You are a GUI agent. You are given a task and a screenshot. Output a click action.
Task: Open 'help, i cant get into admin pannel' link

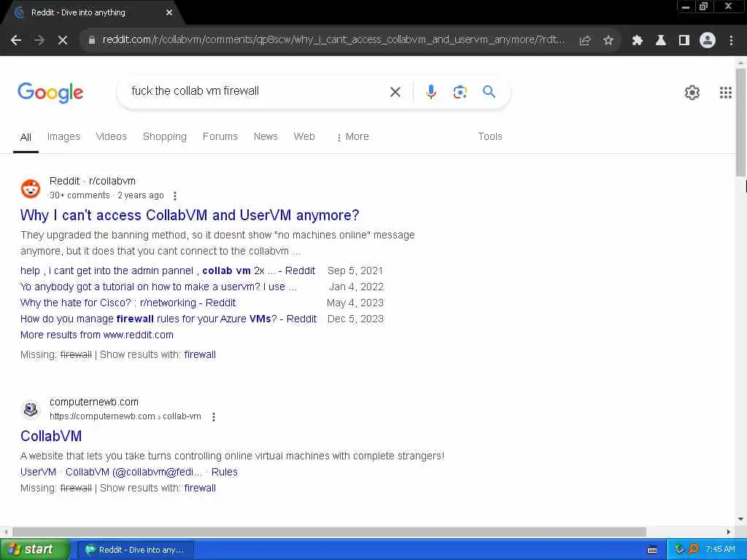pos(168,271)
